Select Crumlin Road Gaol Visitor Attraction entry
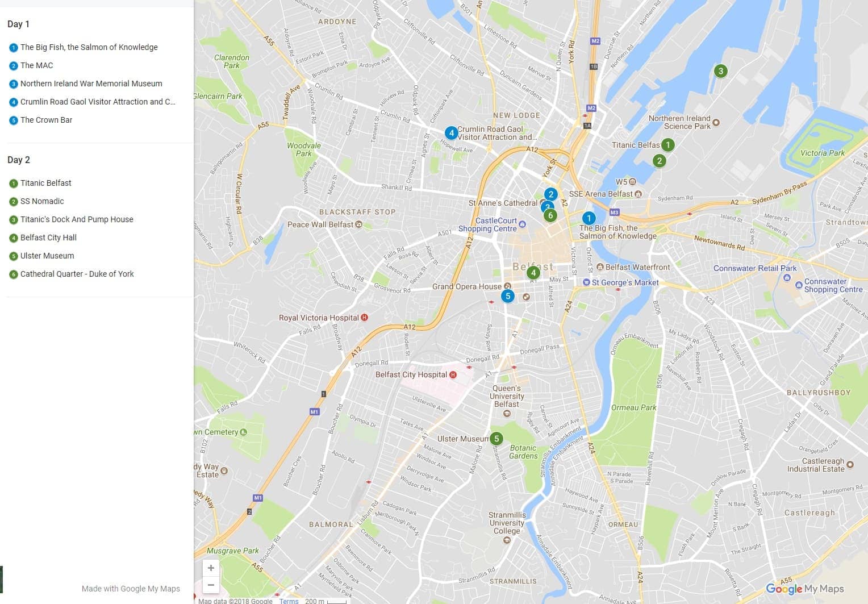 (98, 102)
